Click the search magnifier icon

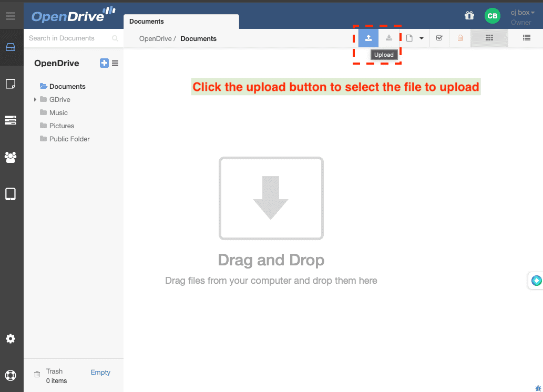(115, 38)
